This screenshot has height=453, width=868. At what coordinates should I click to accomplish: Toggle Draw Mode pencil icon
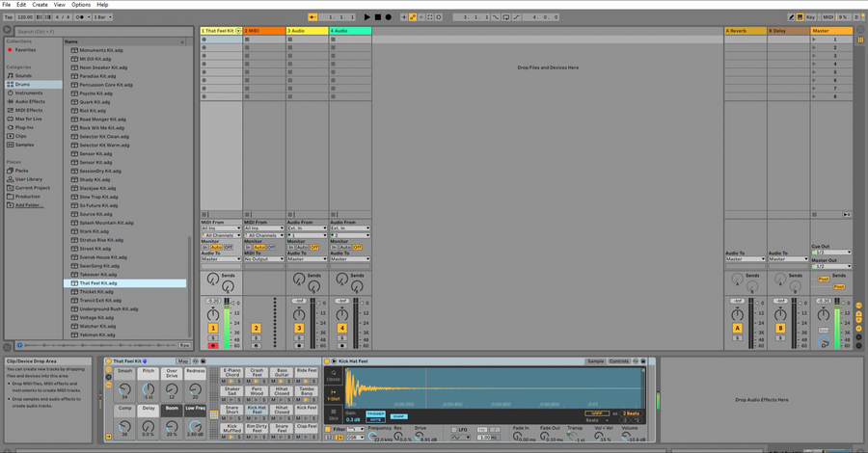pos(792,17)
